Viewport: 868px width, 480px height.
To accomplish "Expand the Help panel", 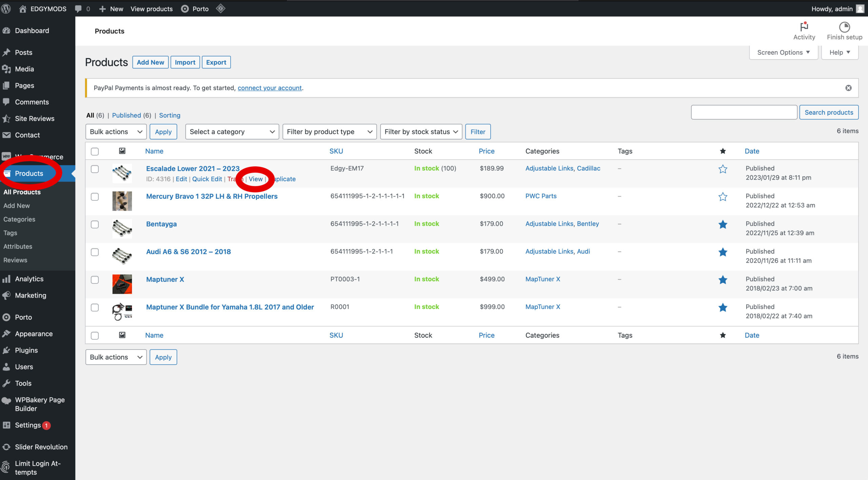I will tap(840, 52).
